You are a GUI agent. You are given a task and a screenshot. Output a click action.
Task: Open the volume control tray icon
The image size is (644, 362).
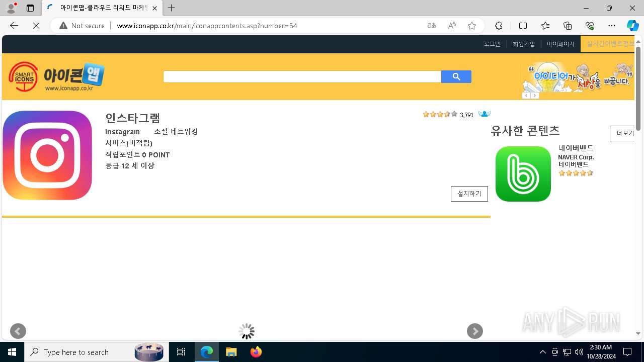pos(579,352)
